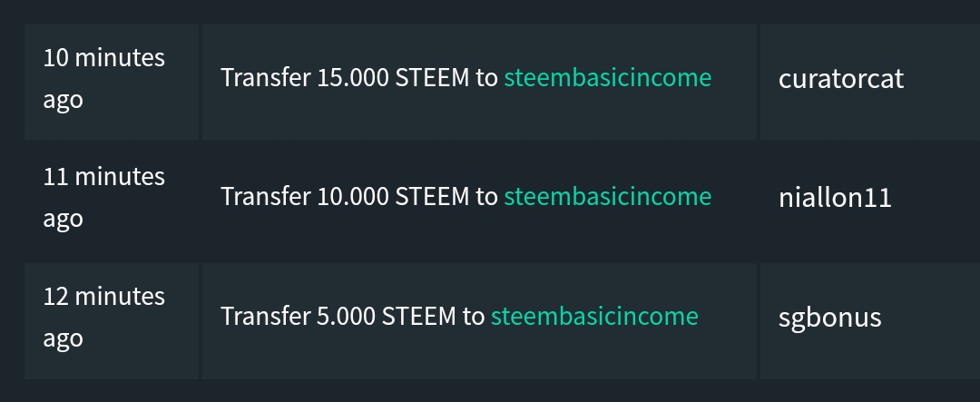
Task: Click the 15.000 amount value
Action: click(352, 78)
